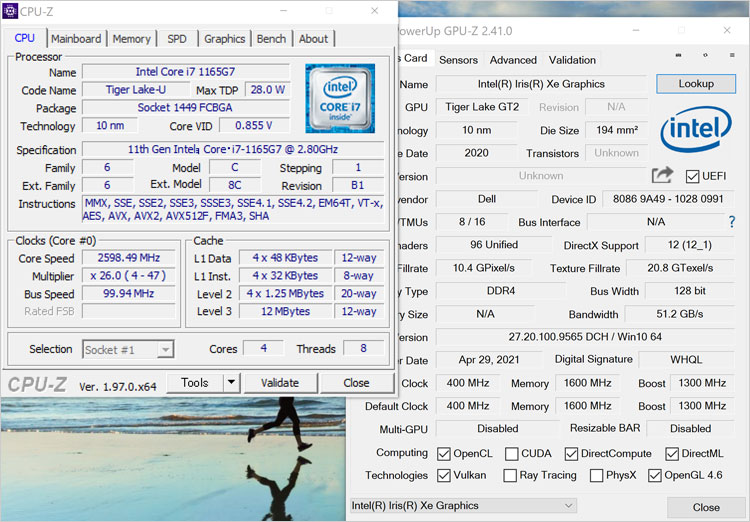Screen dimensions: 750x522
Task: Close GPU-Z window using title bar X
Action: (727, 30)
